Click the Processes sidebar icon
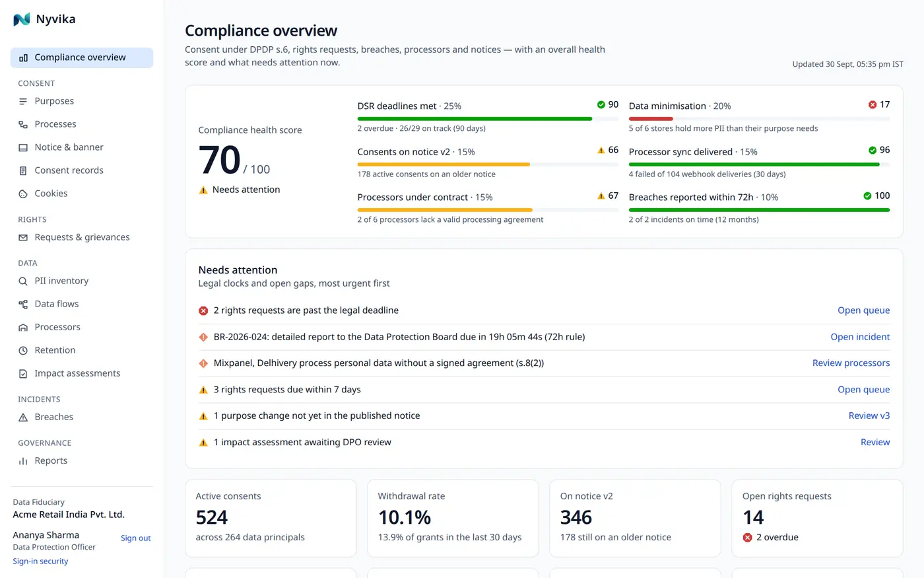The width and height of the screenshot is (924, 578). coord(23,124)
